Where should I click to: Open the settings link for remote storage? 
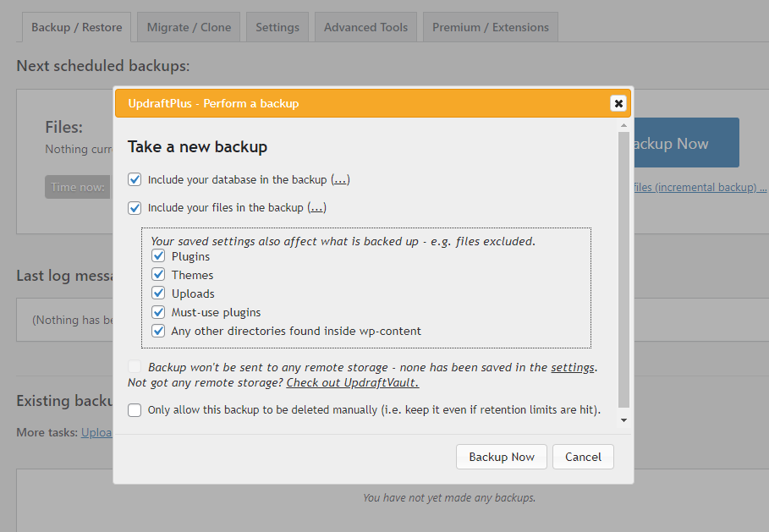click(573, 367)
